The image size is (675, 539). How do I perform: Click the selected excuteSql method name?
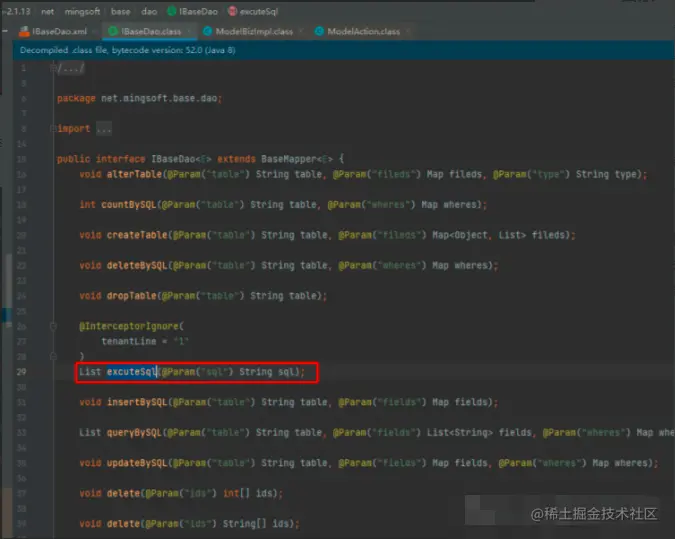pos(132,372)
